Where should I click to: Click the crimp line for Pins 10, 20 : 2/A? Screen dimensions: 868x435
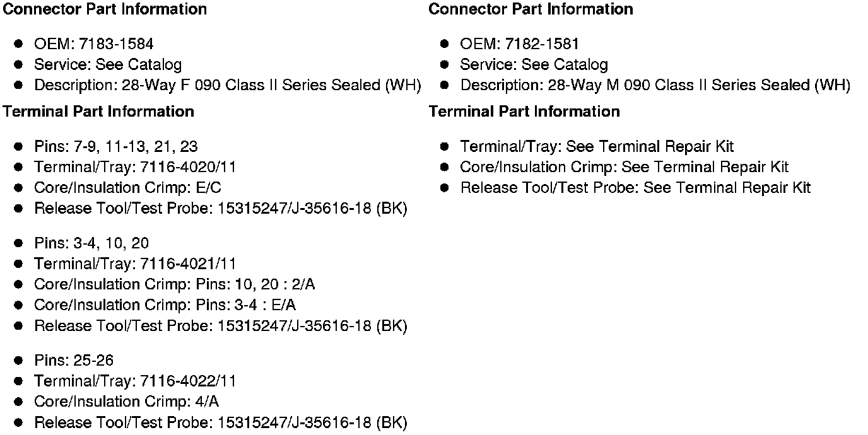[x=174, y=284]
